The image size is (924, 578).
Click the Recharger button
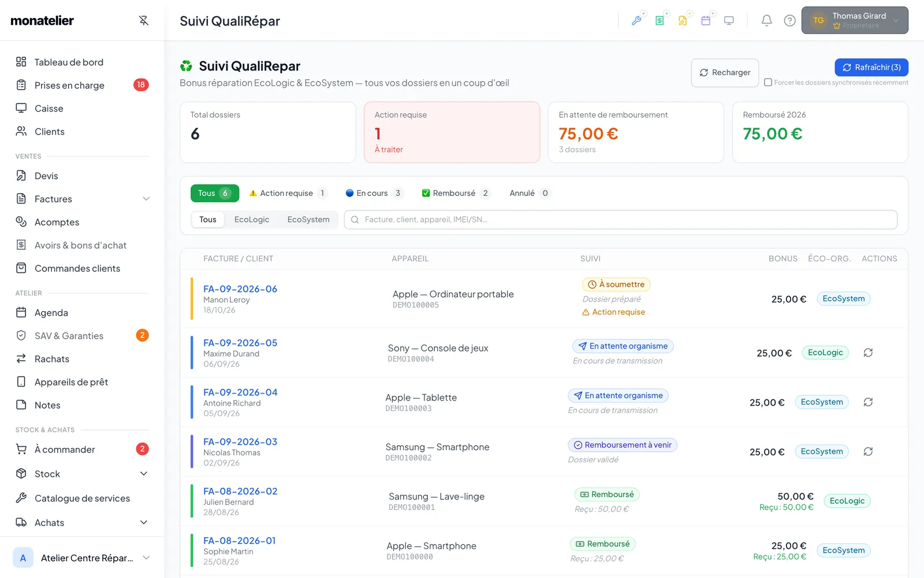725,73
